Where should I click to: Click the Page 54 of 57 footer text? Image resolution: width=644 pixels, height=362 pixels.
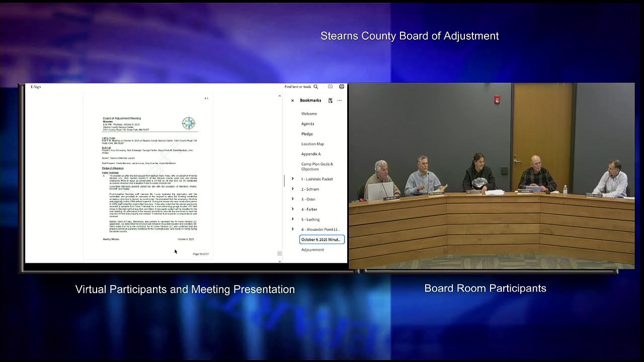(x=201, y=254)
